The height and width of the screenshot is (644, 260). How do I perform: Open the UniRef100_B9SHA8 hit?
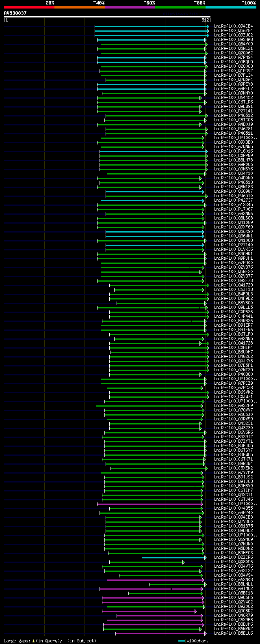[233, 39]
